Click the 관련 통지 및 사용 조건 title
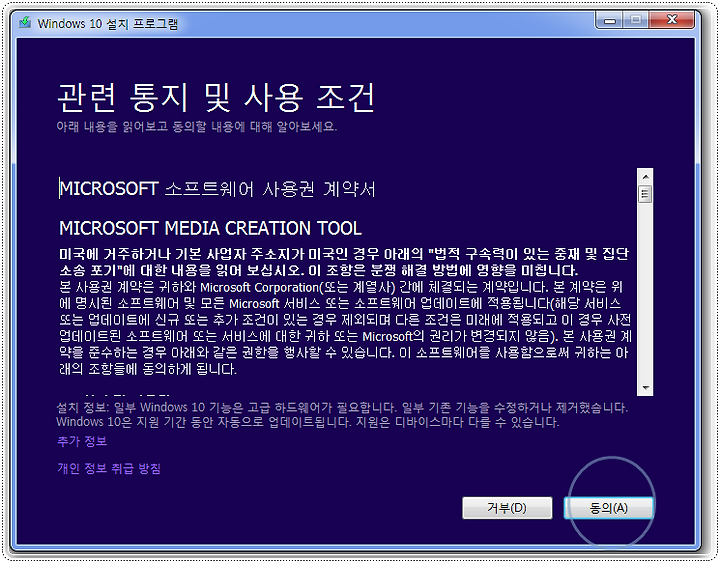Viewport: 720px width, 563px height. (x=216, y=97)
